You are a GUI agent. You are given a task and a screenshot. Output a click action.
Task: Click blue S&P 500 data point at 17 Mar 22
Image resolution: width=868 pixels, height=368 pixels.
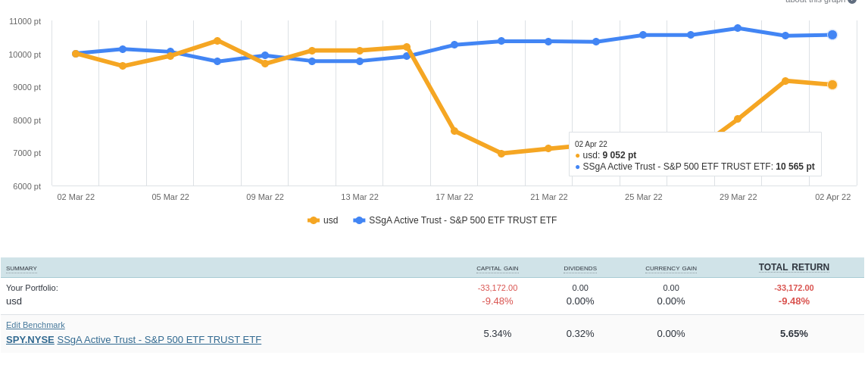pyautogui.click(x=454, y=45)
